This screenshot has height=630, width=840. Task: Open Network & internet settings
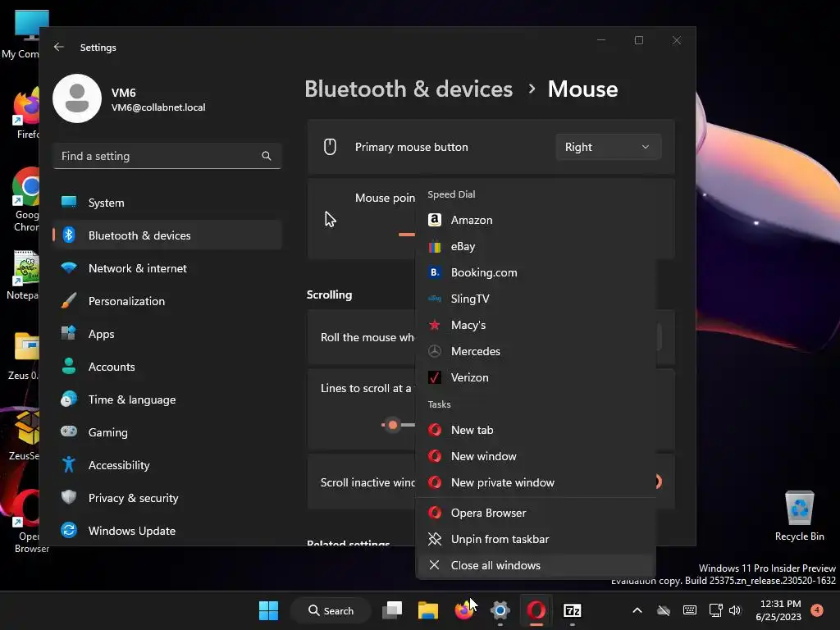167,268
